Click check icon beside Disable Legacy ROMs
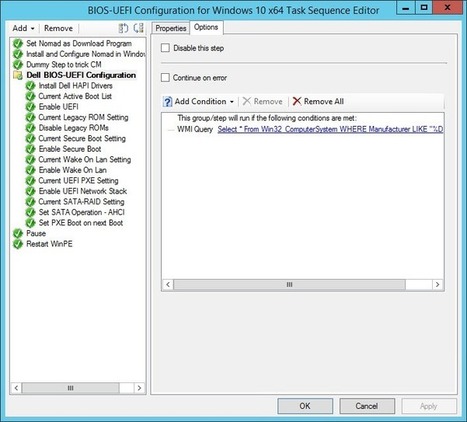The height and width of the screenshot is (422, 467). 30,128
